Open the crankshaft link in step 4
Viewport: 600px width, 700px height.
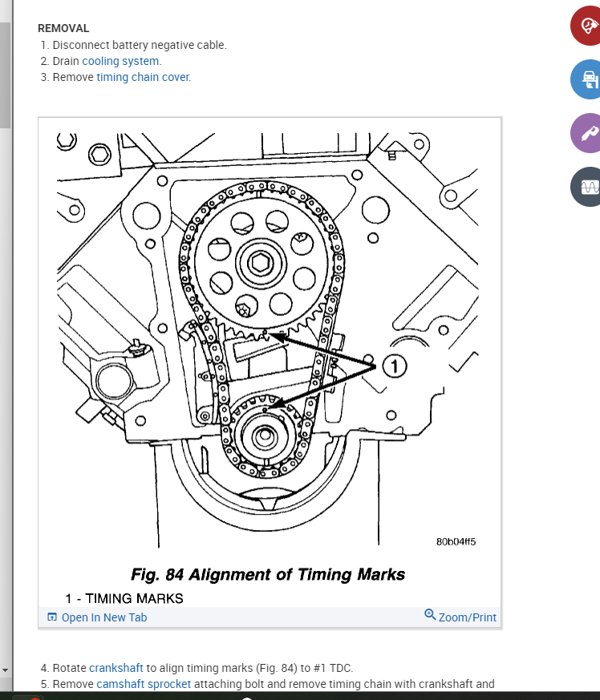pyautogui.click(x=116, y=668)
